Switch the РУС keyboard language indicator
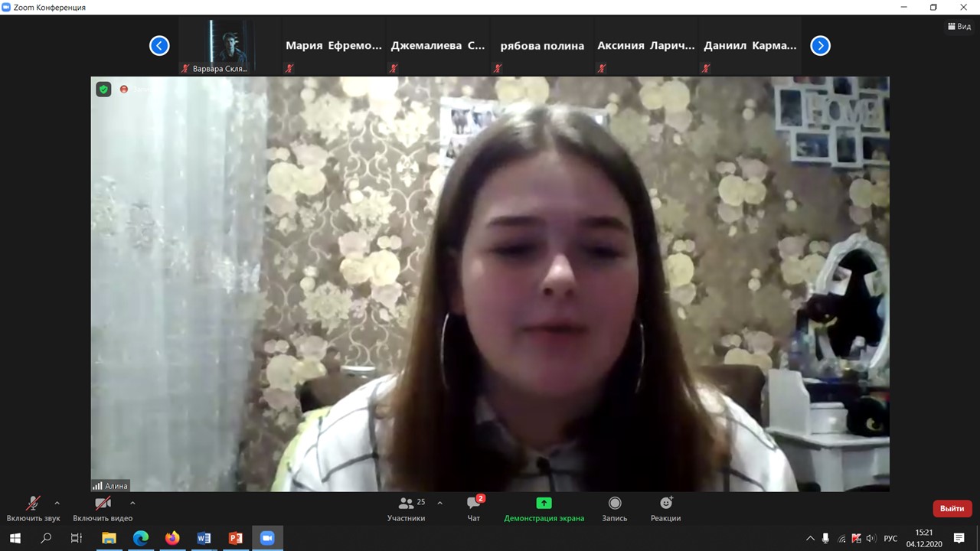Viewport: 980px width, 551px height. (890, 539)
